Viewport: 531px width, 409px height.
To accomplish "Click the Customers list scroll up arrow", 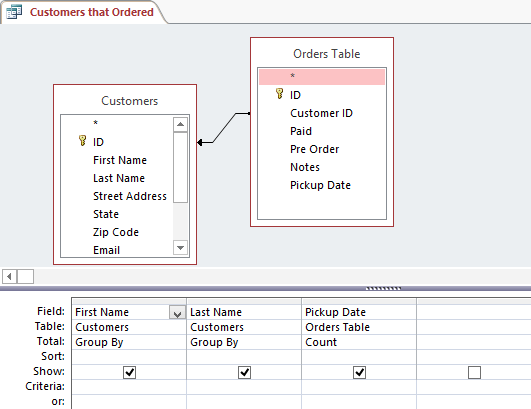I will tap(180, 124).
